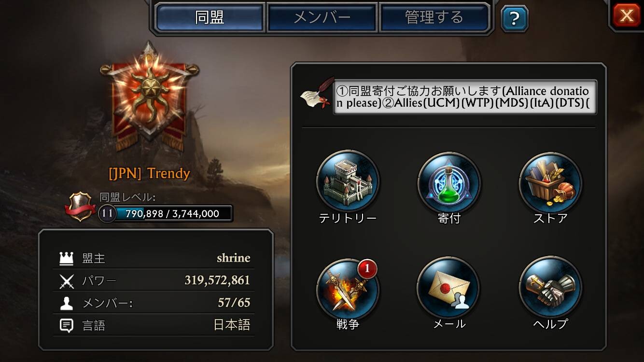Viewport: 644px width, 362px height.
Task: Close the alliance window with X
Action: tap(627, 15)
